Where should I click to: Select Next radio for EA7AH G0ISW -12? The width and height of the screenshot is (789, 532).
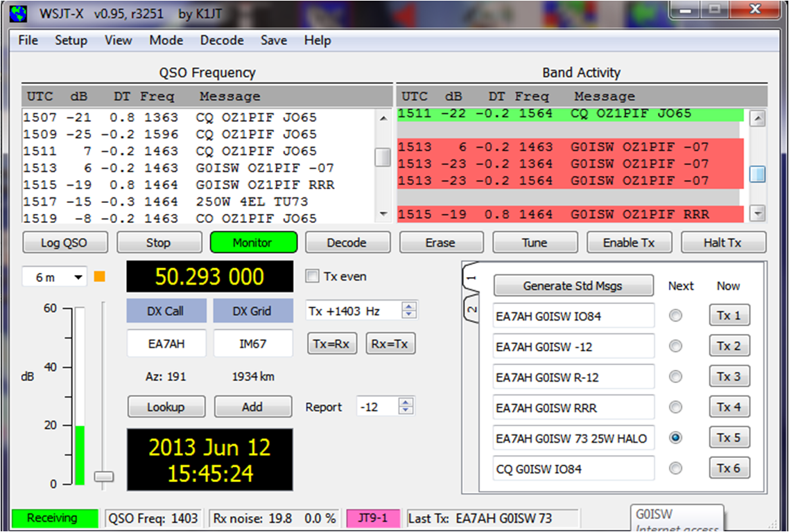(675, 346)
